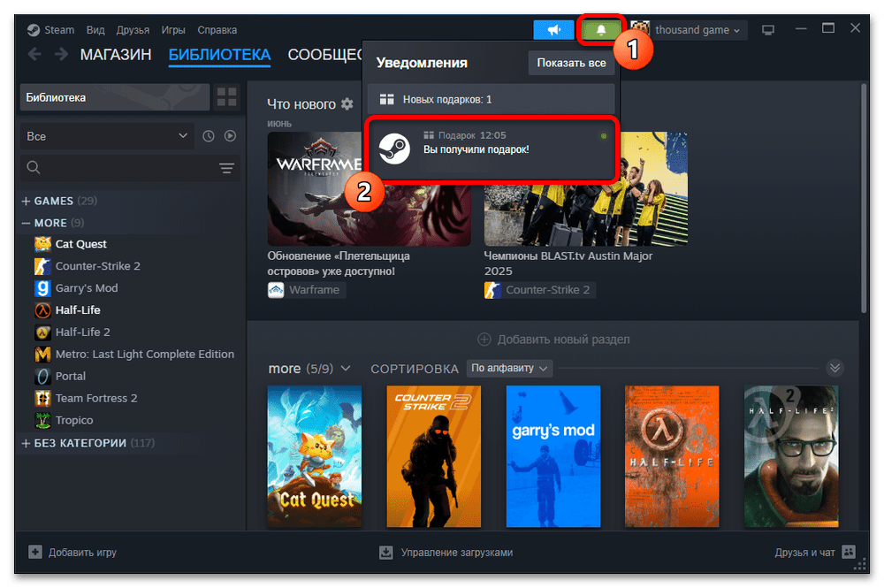884x588 pixels.
Task: Click the Warframe tag under news
Action: pos(307,290)
